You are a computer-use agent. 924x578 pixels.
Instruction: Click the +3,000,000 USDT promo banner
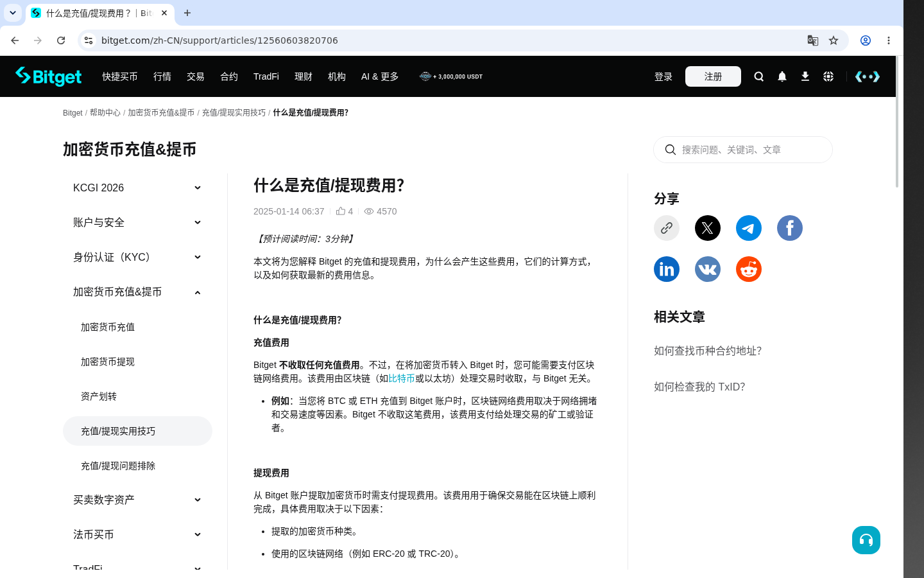pyautogui.click(x=451, y=76)
